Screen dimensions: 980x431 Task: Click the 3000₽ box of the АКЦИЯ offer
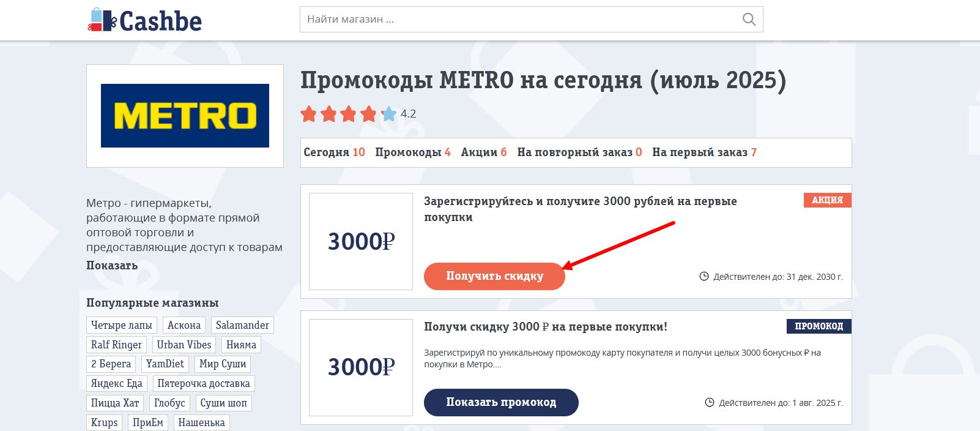[361, 241]
